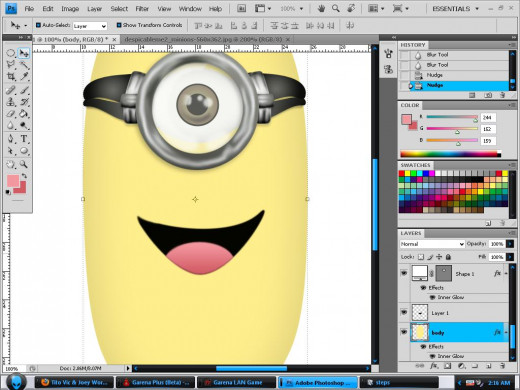Screen dimensions: 520x390
Task: Toggle Shape 1 Effects visibility
Action: [x=423, y=287]
